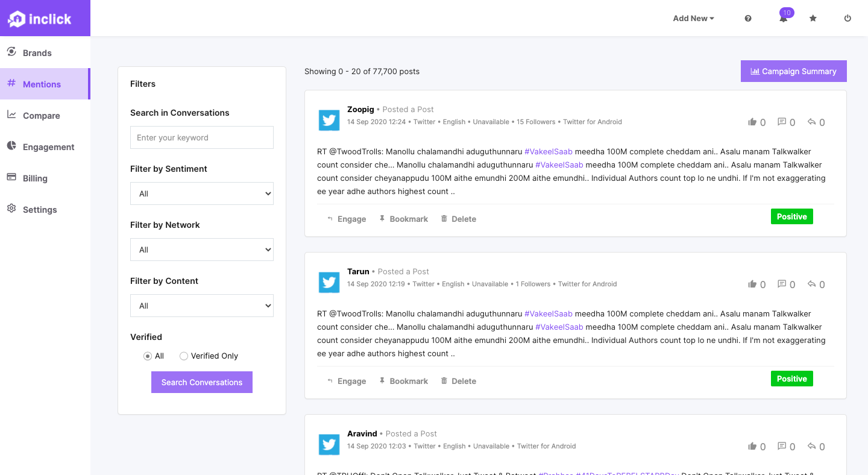
Task: Engage with the Zoopig post
Action: click(x=347, y=219)
